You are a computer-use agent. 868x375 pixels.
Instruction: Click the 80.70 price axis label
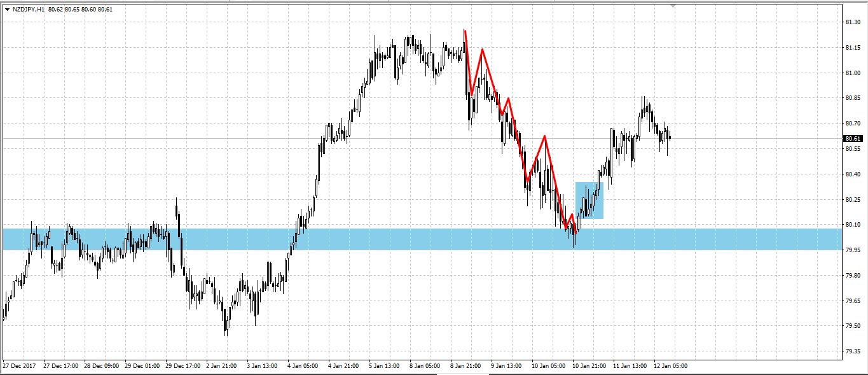(853, 124)
